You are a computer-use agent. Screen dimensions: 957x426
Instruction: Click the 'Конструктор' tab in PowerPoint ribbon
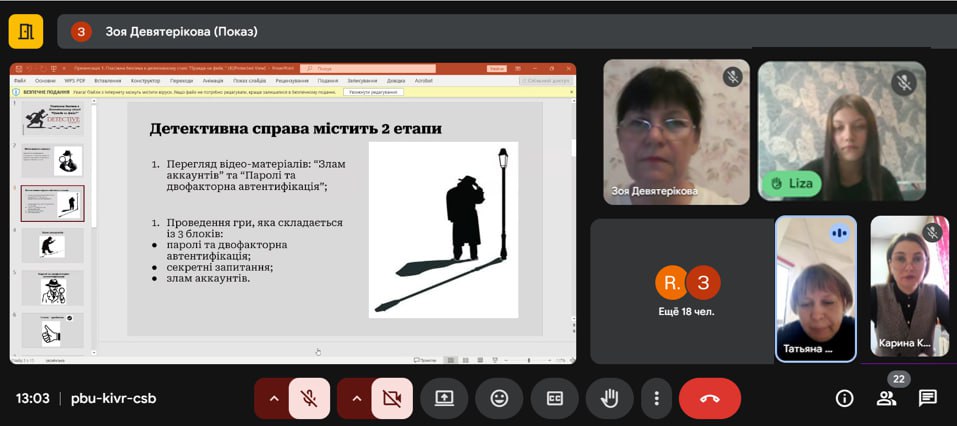(x=145, y=80)
